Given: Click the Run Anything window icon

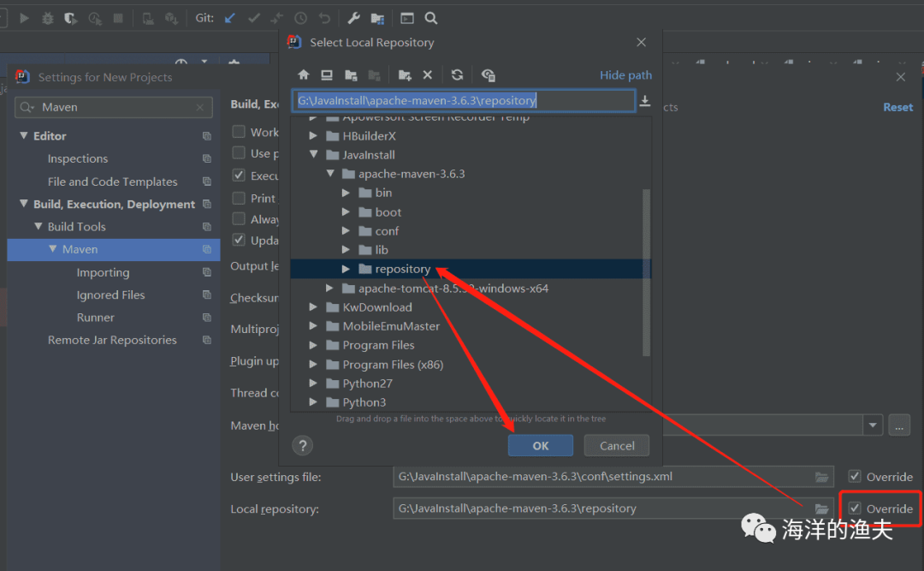Looking at the screenshot, I should [407, 18].
